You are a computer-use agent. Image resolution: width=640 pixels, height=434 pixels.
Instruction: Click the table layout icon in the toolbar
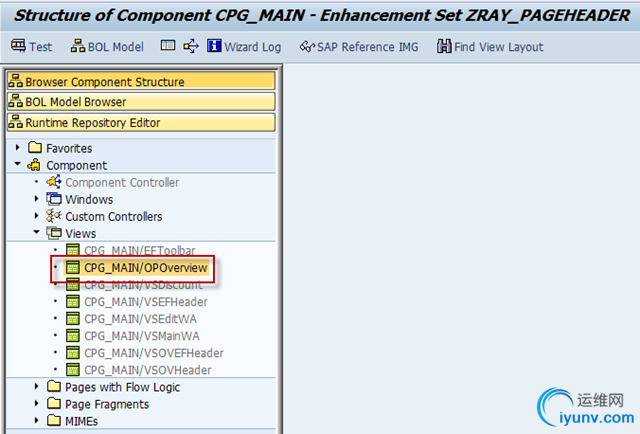click(x=168, y=46)
